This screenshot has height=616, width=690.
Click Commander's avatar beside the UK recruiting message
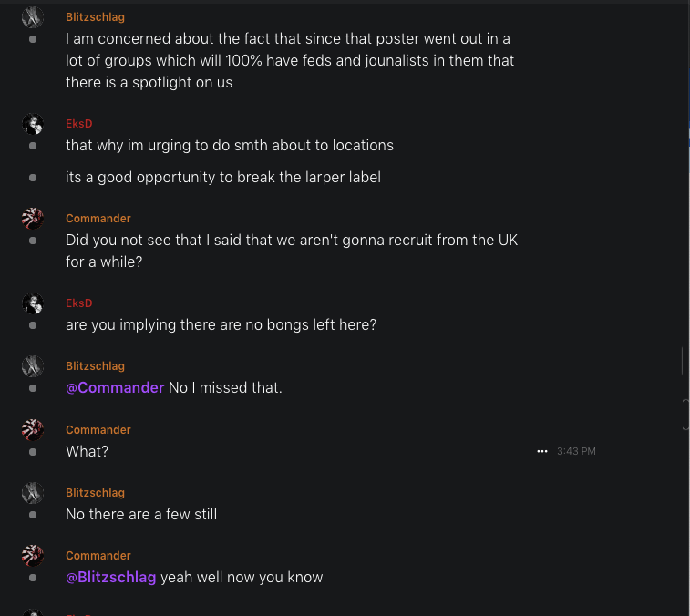tap(33, 219)
